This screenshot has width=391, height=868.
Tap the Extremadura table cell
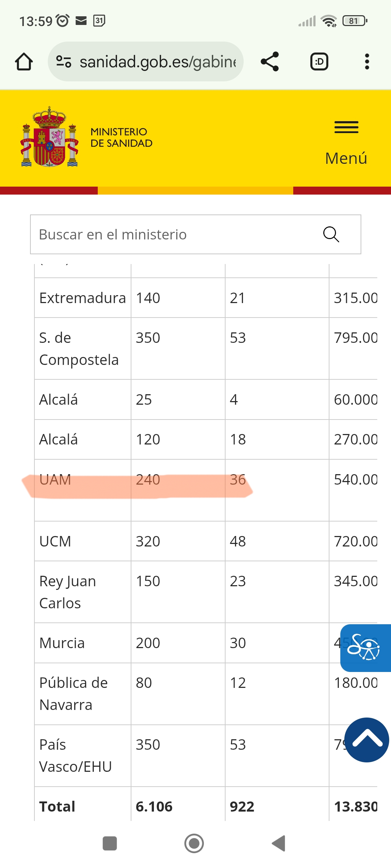coord(83,298)
